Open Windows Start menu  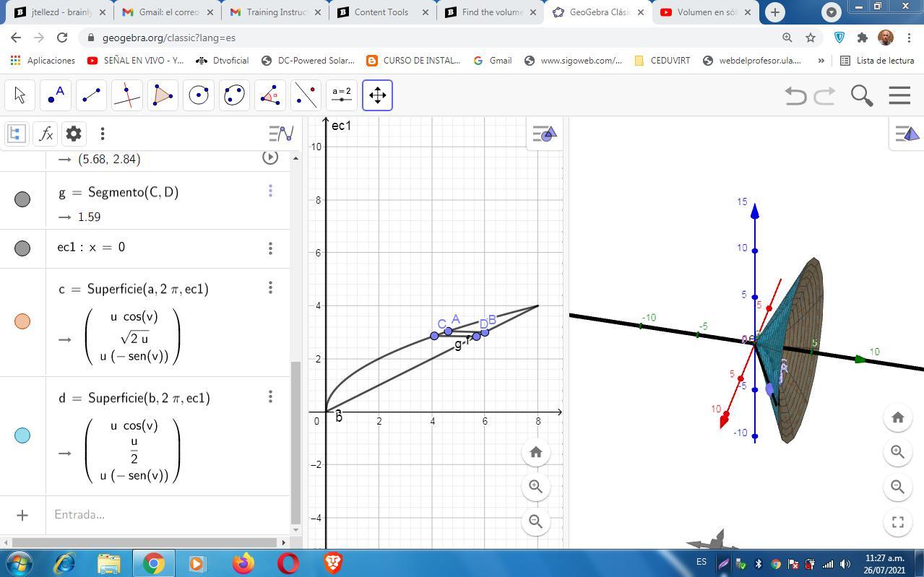coord(20,563)
